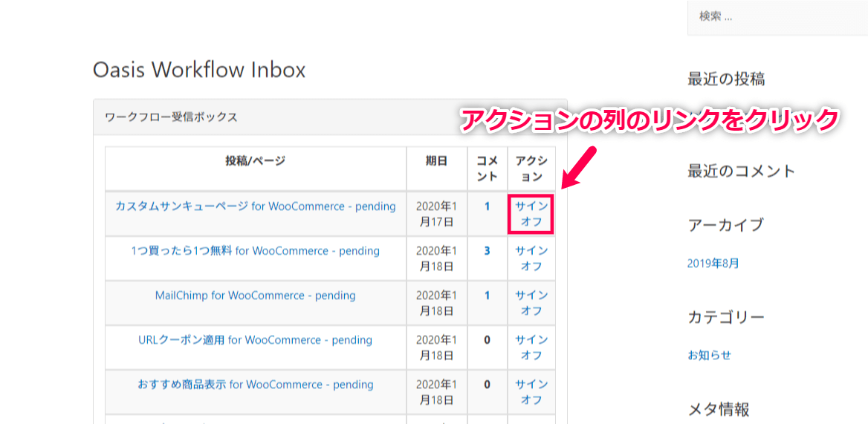
Task: Click the アーカイブ sidebar heading
Action: (x=726, y=225)
